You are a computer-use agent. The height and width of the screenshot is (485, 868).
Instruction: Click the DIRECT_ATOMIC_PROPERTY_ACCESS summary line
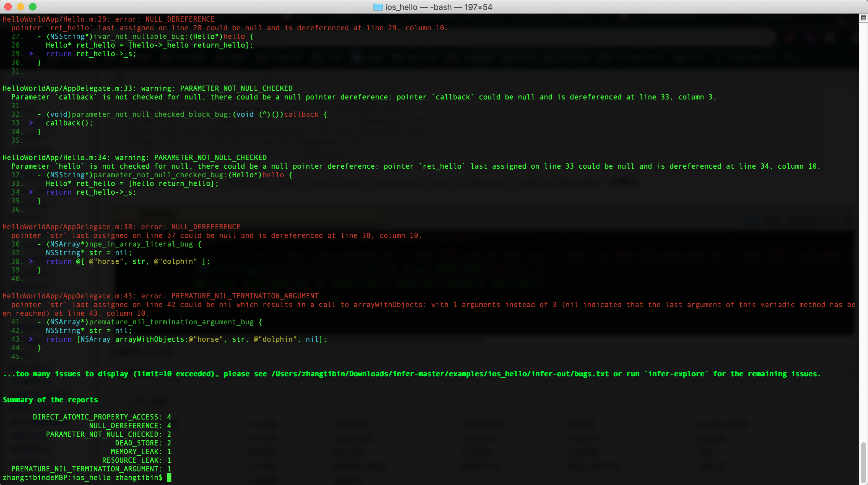click(x=102, y=417)
